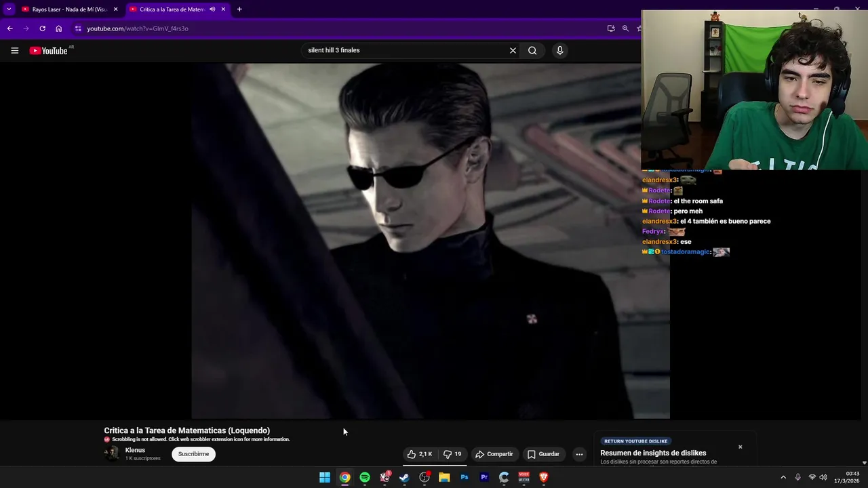This screenshot has width=868, height=488.
Task: Open the Klenus channel link
Action: [135, 450]
